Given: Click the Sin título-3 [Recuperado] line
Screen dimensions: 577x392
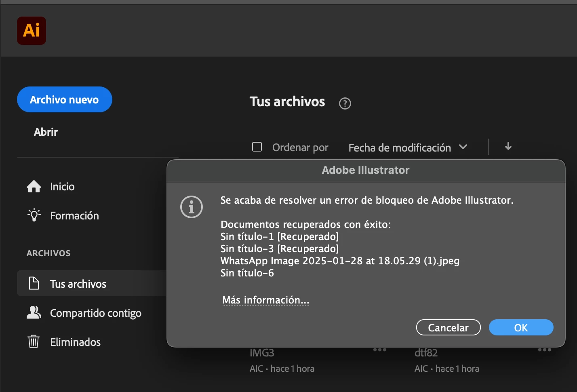Looking at the screenshot, I should coord(280,249).
